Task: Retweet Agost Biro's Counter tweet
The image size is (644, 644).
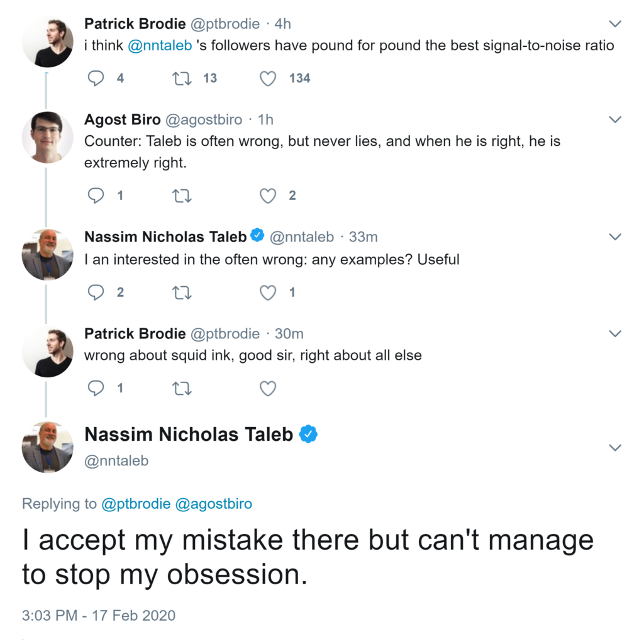Action: (x=182, y=196)
